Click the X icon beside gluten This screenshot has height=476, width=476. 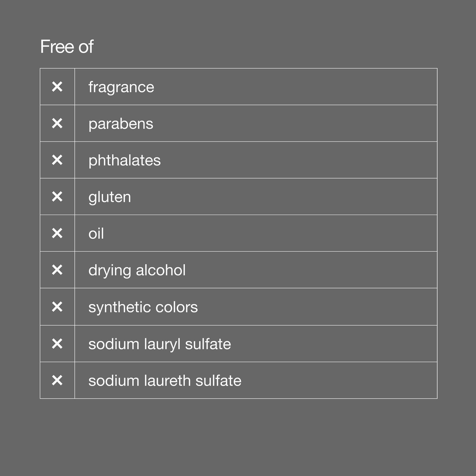pos(57,197)
